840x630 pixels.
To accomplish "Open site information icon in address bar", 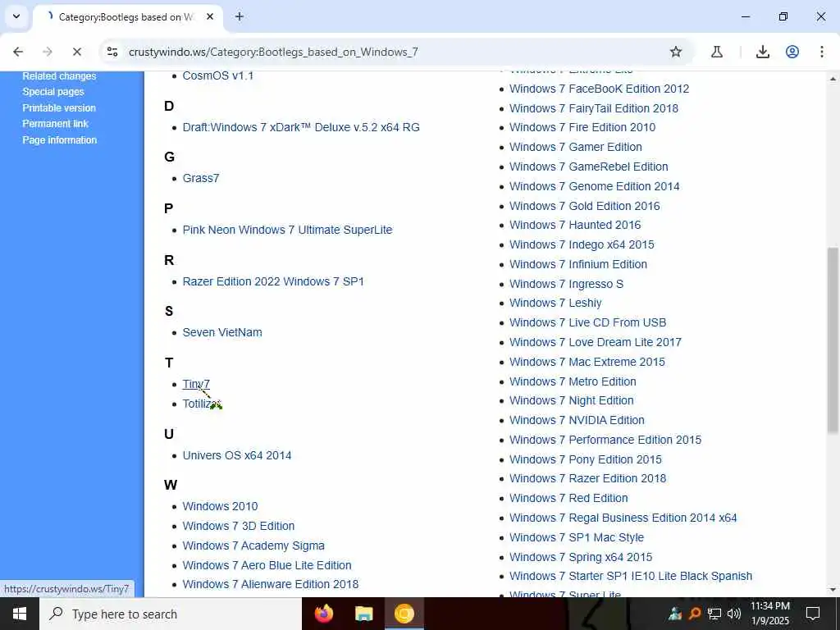I will coord(112,52).
